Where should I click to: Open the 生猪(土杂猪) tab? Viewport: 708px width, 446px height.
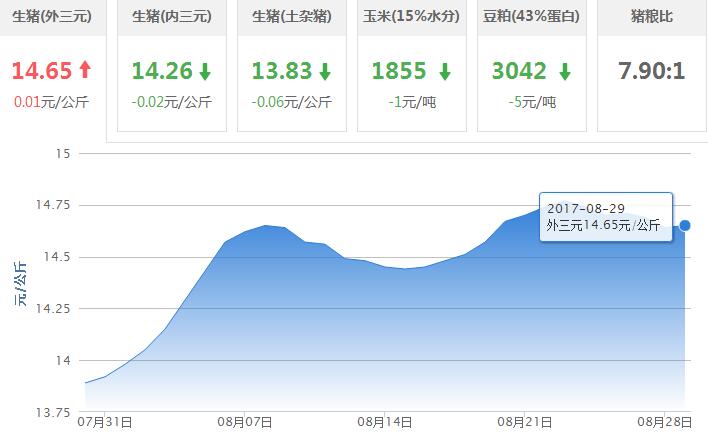click(x=292, y=17)
